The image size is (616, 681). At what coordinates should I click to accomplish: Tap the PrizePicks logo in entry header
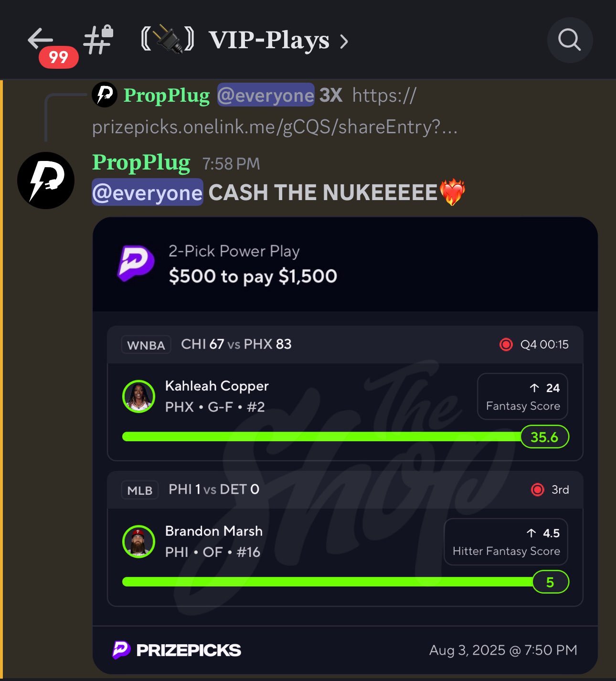point(136,263)
